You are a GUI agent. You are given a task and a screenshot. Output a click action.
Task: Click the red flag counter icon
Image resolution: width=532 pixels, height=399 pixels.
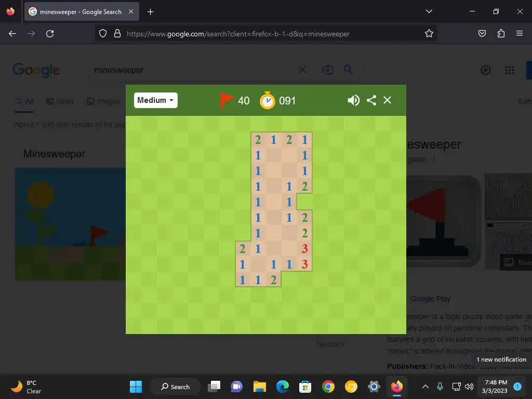[225, 100]
